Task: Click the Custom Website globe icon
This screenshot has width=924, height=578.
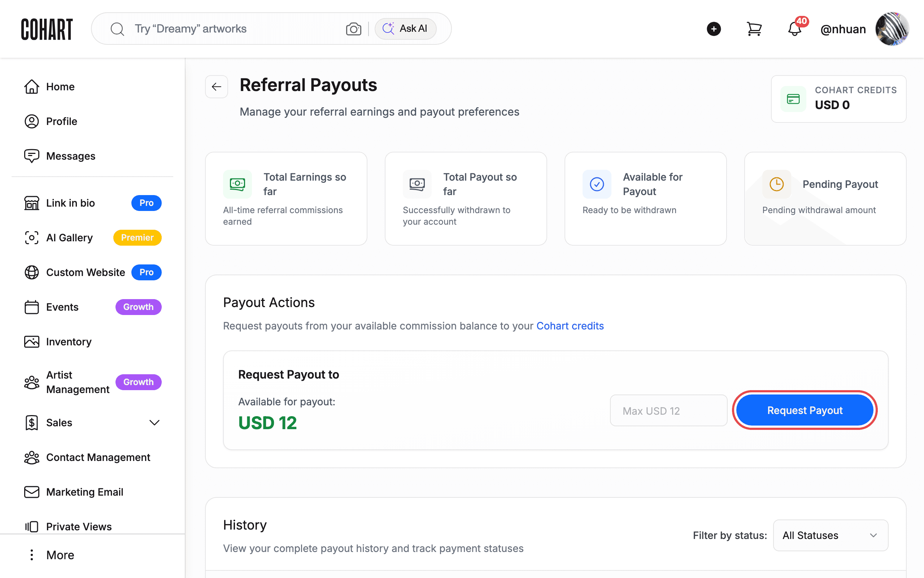Action: pyautogui.click(x=32, y=272)
